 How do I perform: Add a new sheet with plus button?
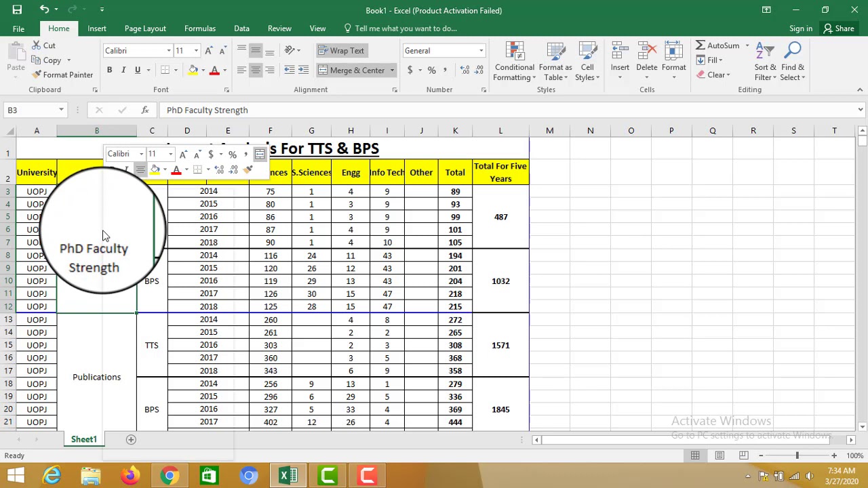coord(132,439)
